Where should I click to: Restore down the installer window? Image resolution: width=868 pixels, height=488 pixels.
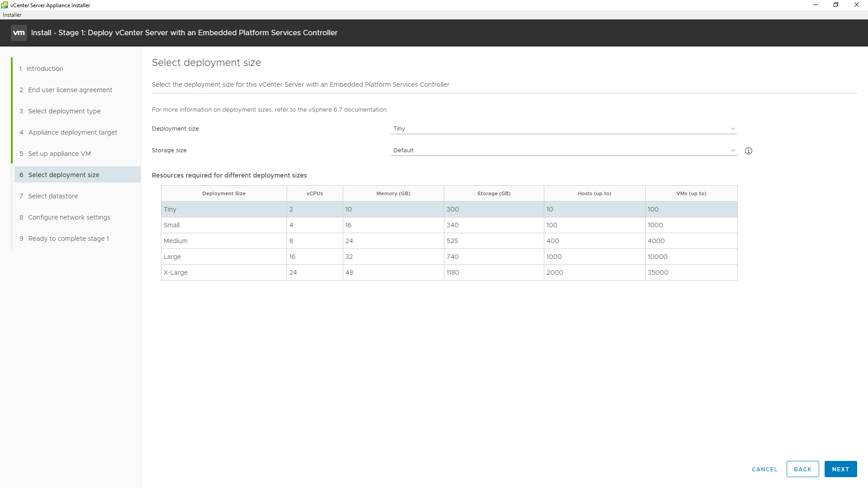click(x=836, y=5)
